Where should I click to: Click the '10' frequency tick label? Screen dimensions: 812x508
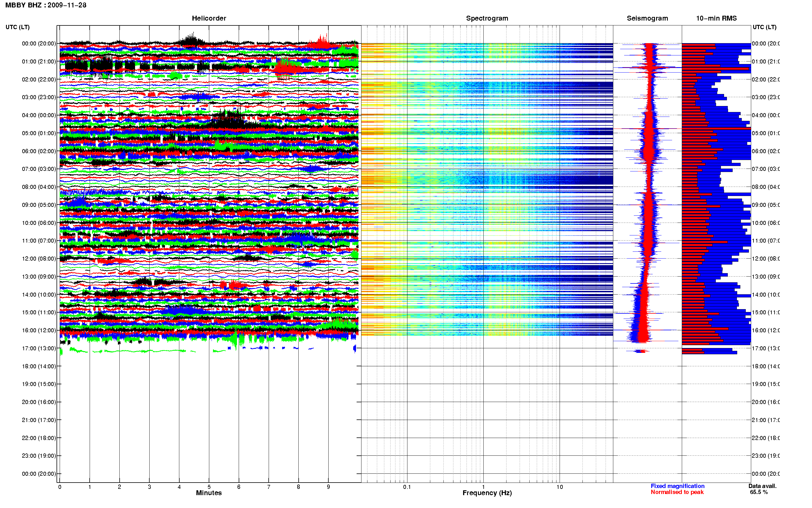tap(560, 487)
